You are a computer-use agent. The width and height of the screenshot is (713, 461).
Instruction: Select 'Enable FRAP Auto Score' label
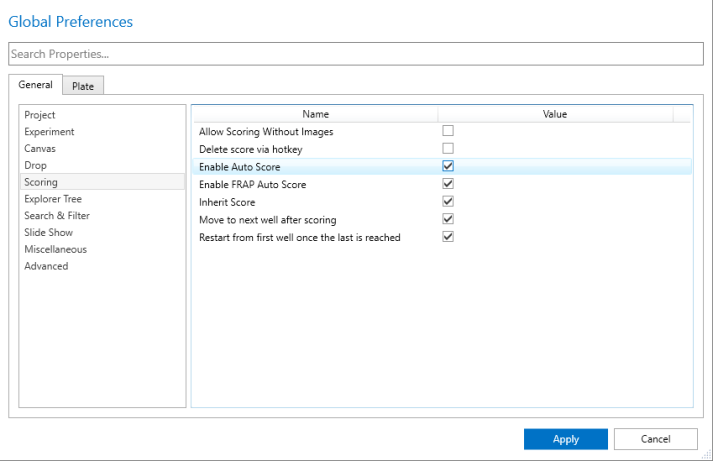[x=252, y=185]
